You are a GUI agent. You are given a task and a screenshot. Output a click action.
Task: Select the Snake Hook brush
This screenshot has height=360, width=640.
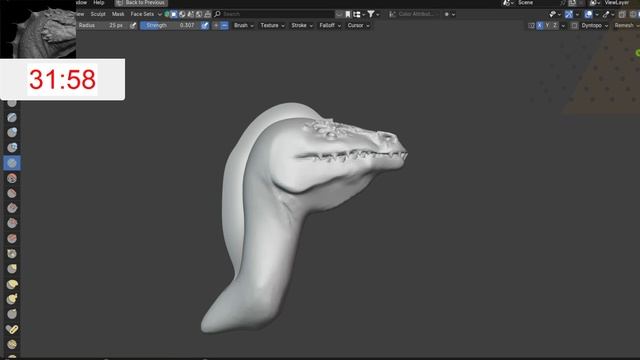[12, 299]
